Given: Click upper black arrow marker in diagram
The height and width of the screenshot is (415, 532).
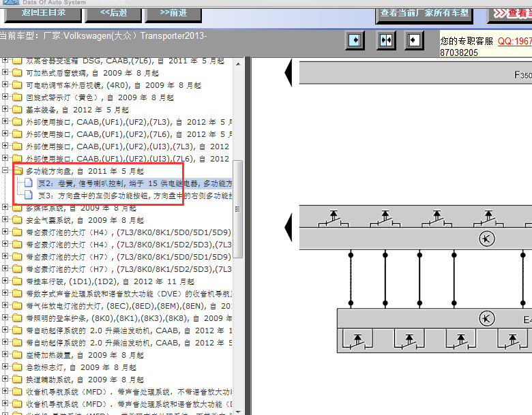Looking at the screenshot, I should click(289, 72).
